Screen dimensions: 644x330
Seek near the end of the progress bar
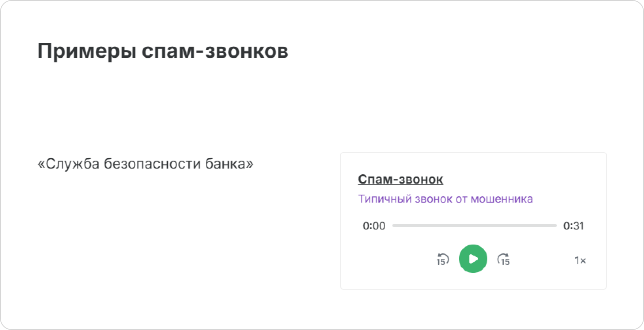point(555,226)
